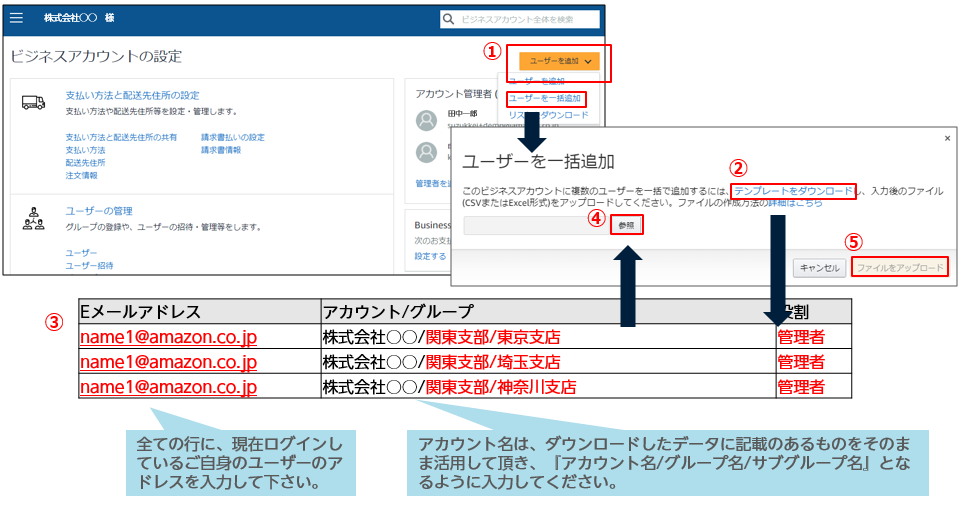Click the 参照 browse button

click(x=626, y=225)
